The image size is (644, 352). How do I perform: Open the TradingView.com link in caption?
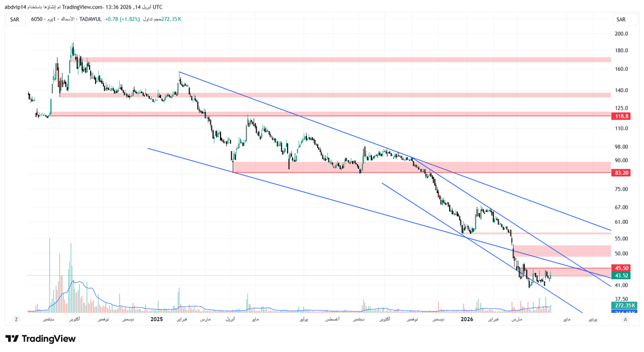coord(83,6)
